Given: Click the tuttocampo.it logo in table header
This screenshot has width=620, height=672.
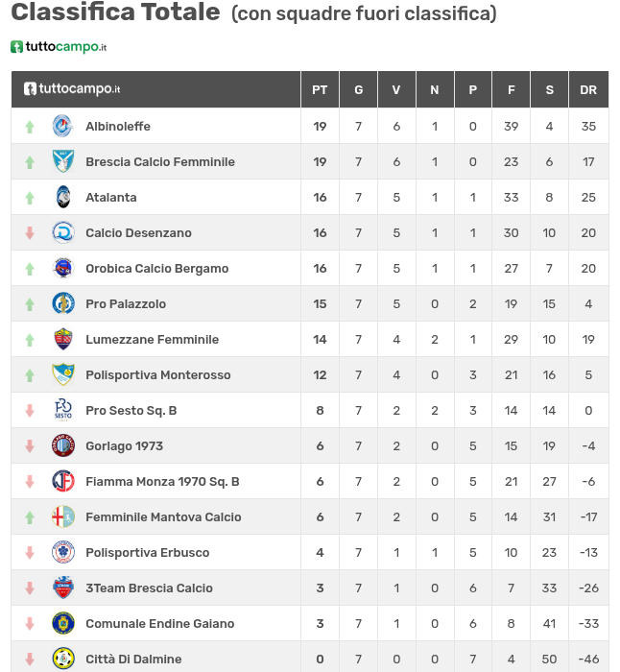Looking at the screenshot, I should 72,89.
